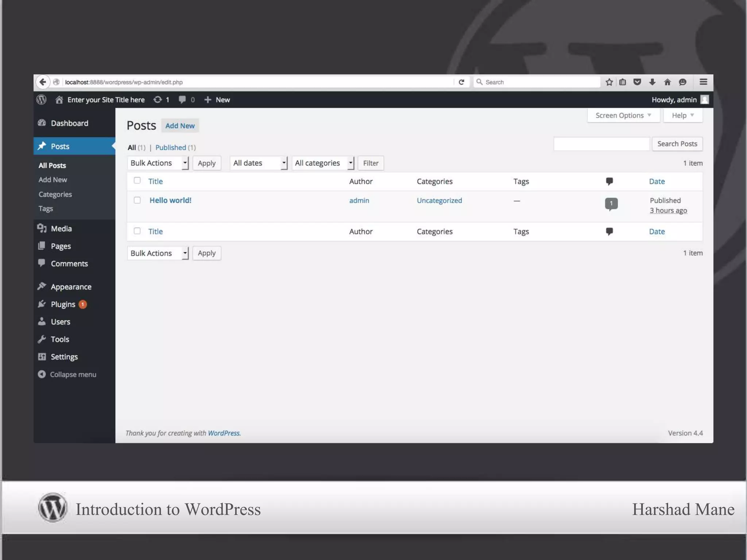
Task: Click the bottom Apply button
Action: click(x=207, y=253)
